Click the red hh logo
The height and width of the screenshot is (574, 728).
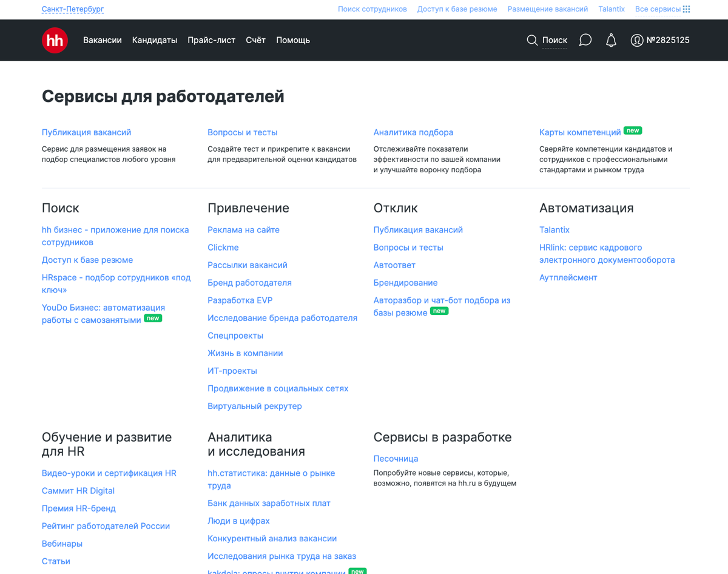[55, 40]
